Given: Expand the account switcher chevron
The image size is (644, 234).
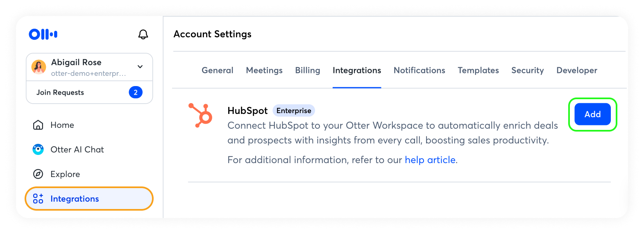Looking at the screenshot, I should click(140, 67).
